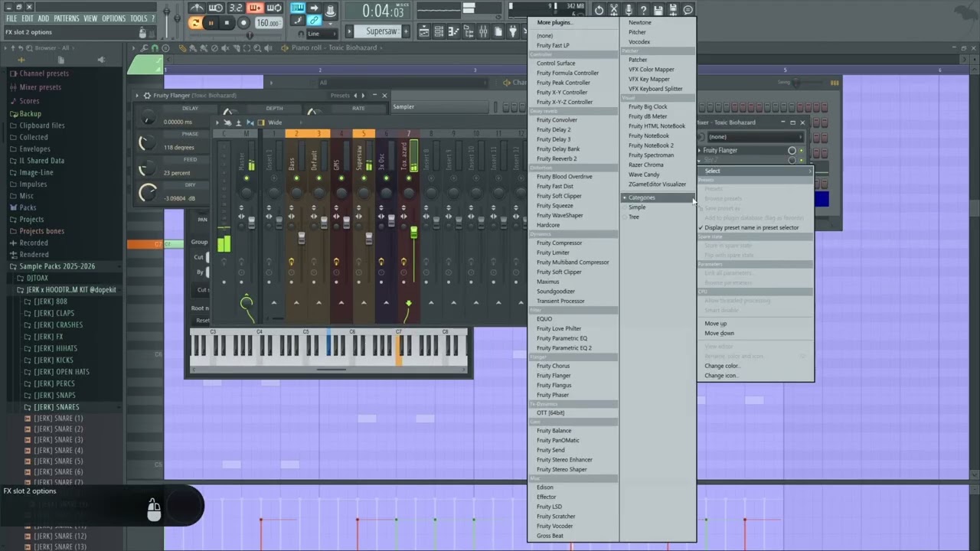
Task: Click the Fruity Flanger DELAY knob
Action: point(148,118)
